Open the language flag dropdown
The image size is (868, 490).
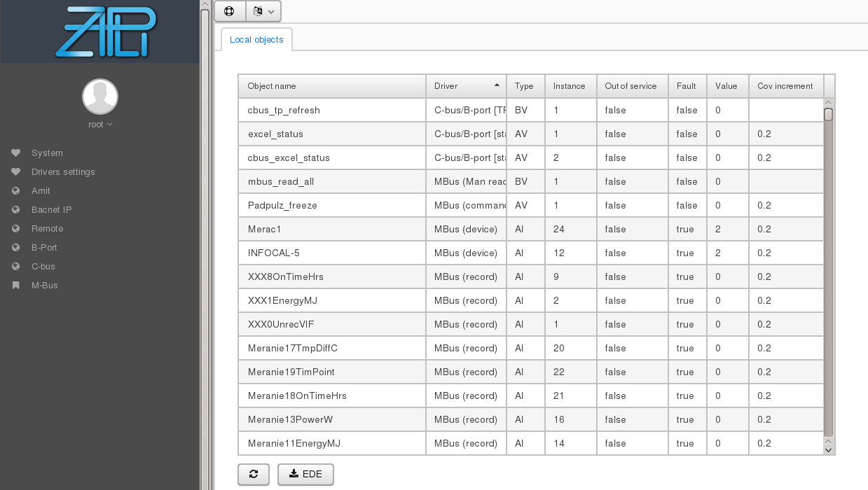pyautogui.click(x=263, y=11)
